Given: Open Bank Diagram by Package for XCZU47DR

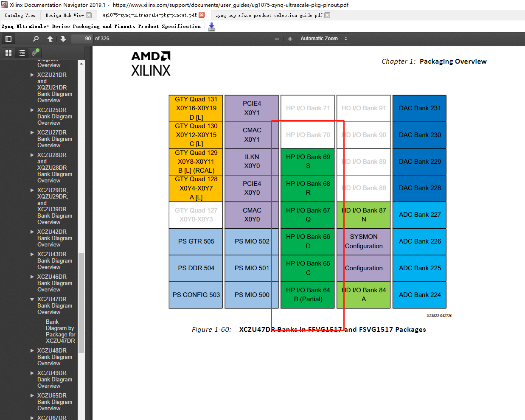Looking at the screenshot, I should (x=60, y=331).
